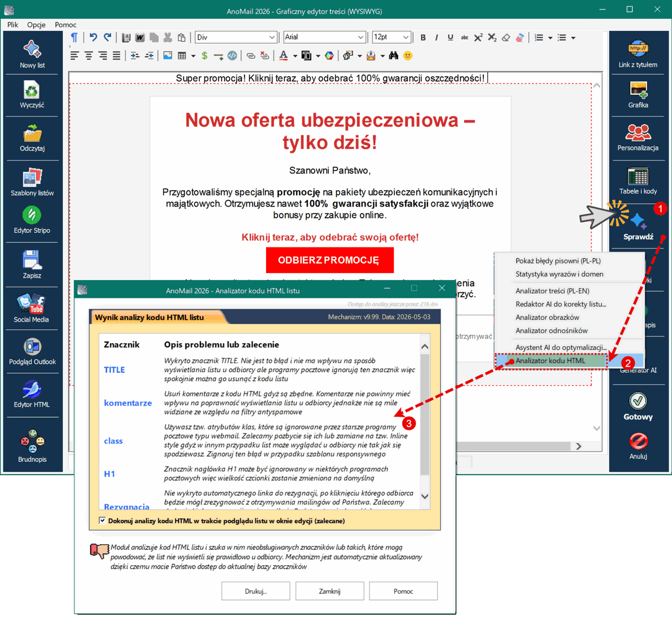This screenshot has width=672, height=618.
Task: Choose 'Analizator odnośników' menu entry
Action: click(x=551, y=331)
